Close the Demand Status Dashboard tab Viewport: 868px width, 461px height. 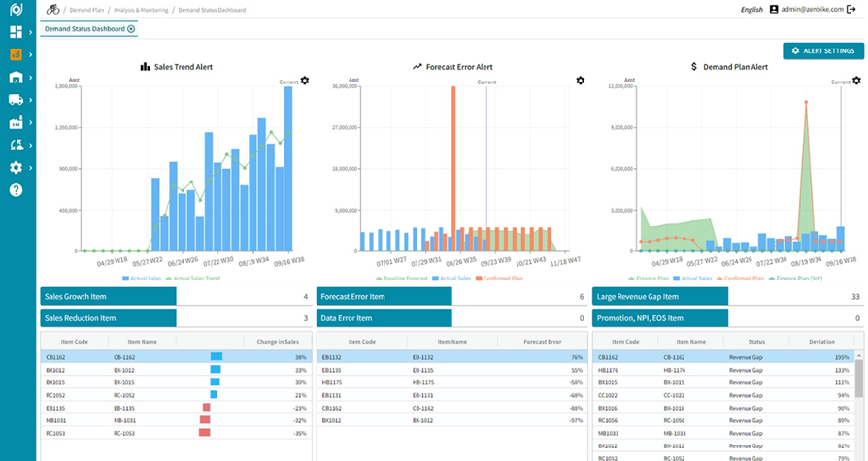(x=131, y=29)
